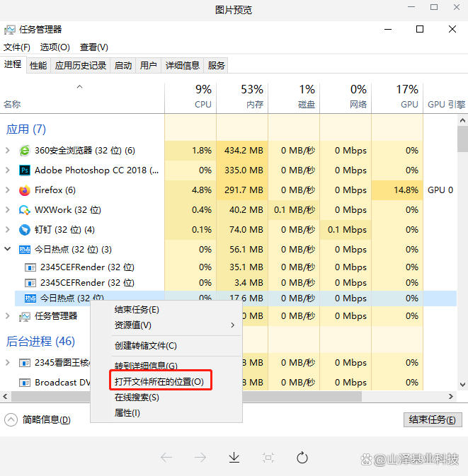Click the 360安全浏览器 app icon

tap(25, 151)
